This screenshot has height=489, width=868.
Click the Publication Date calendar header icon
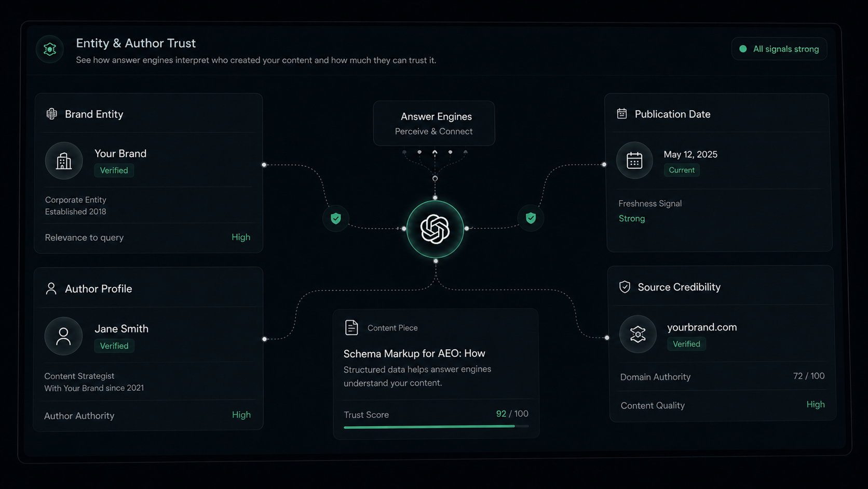click(622, 113)
